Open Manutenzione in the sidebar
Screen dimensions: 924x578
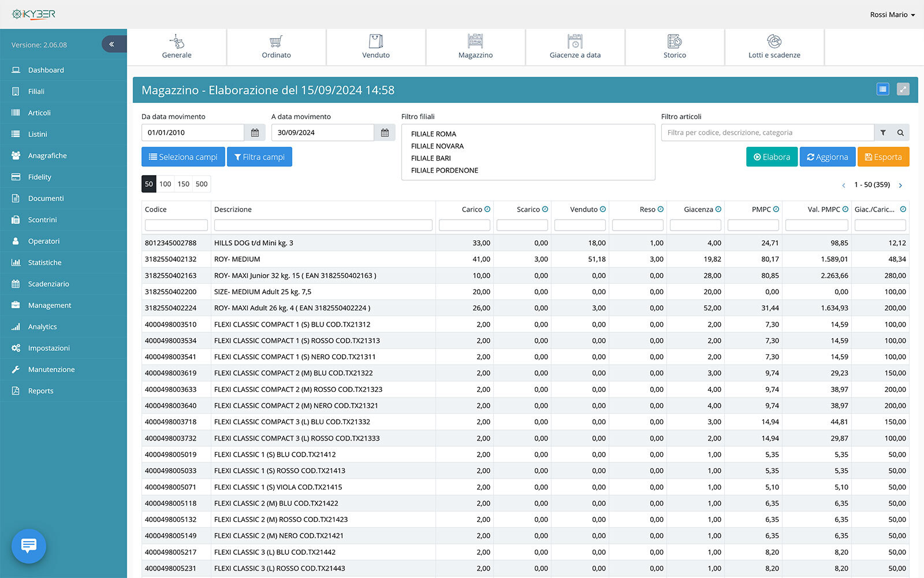pyautogui.click(x=64, y=369)
